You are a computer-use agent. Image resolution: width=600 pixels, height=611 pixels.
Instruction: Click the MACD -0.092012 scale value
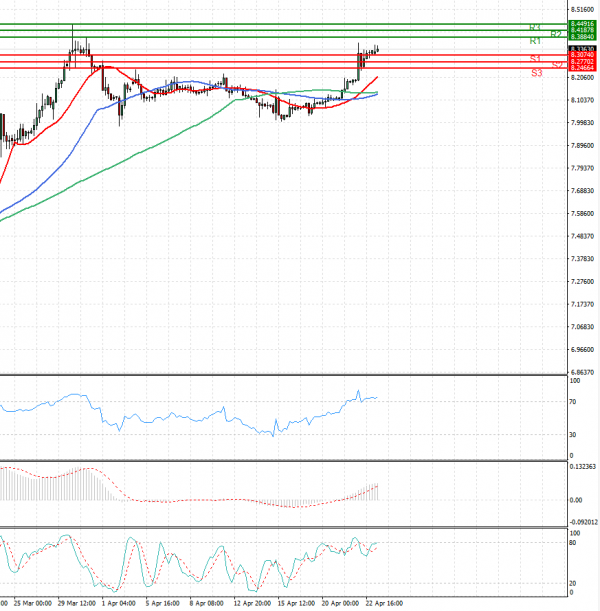tap(583, 522)
